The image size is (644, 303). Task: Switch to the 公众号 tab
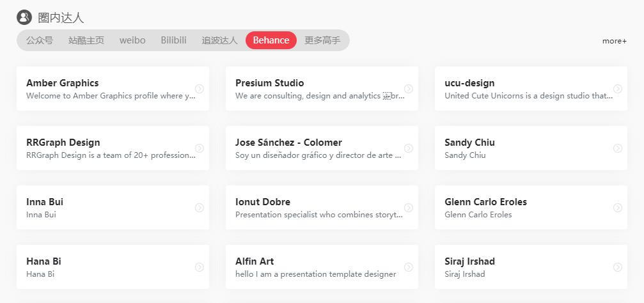[x=40, y=40]
